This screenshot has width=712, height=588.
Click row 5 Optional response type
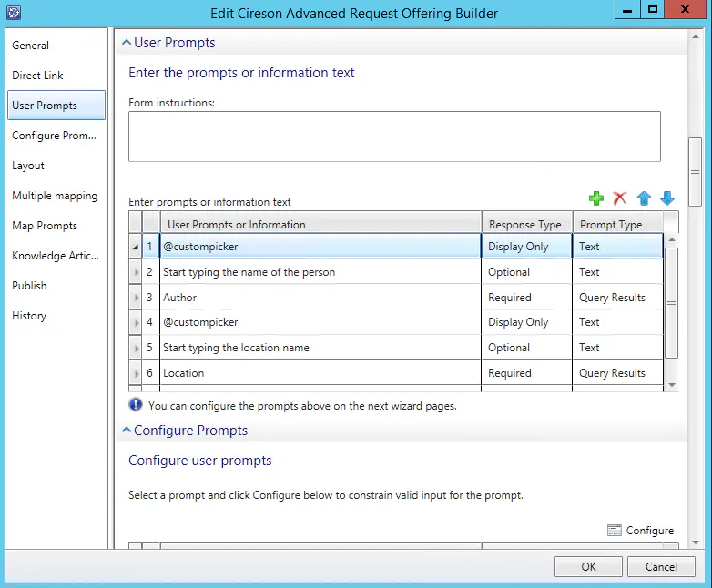coord(527,348)
